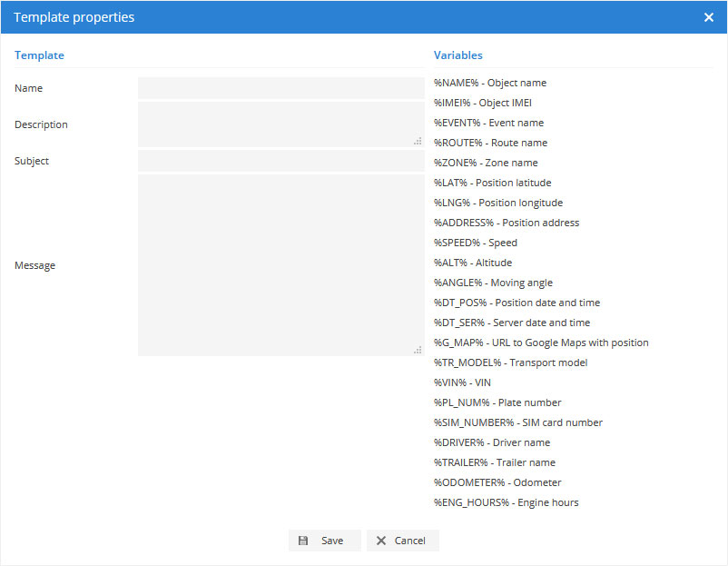Click the %ADDRESS% - Position address variable
Viewport: 728px width, 566px height.
pos(507,223)
